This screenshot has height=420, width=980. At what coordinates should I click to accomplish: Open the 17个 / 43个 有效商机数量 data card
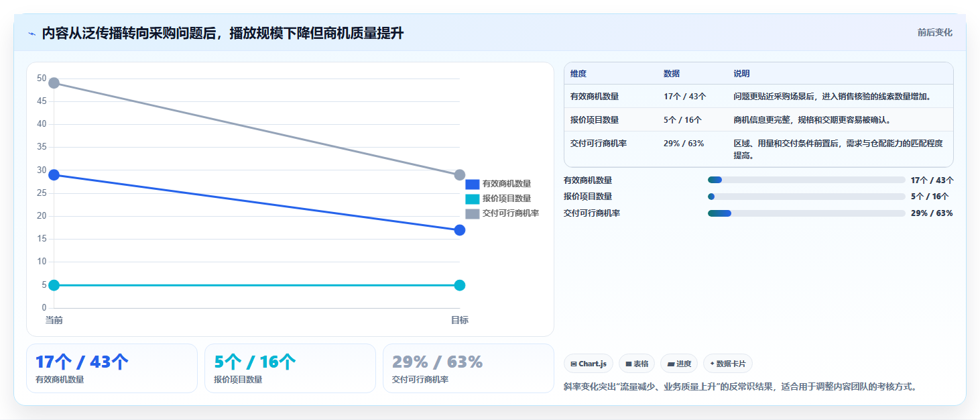(112, 368)
